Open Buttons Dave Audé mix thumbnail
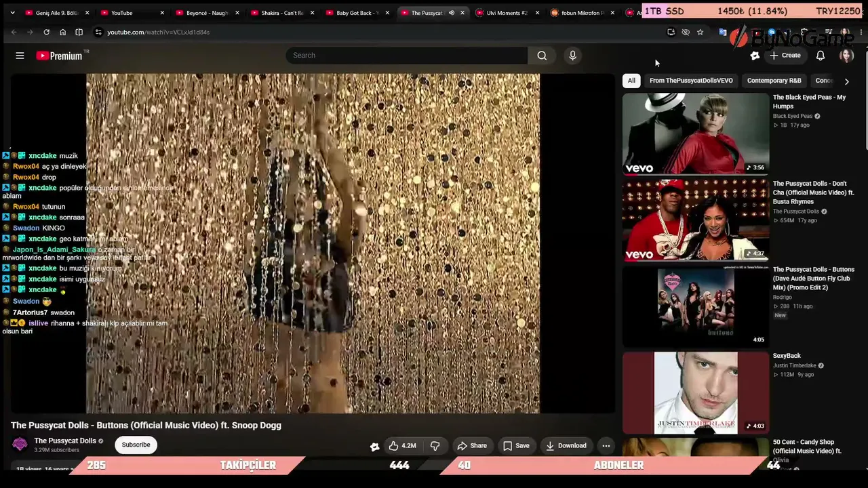The width and height of the screenshot is (868, 488). (696, 306)
